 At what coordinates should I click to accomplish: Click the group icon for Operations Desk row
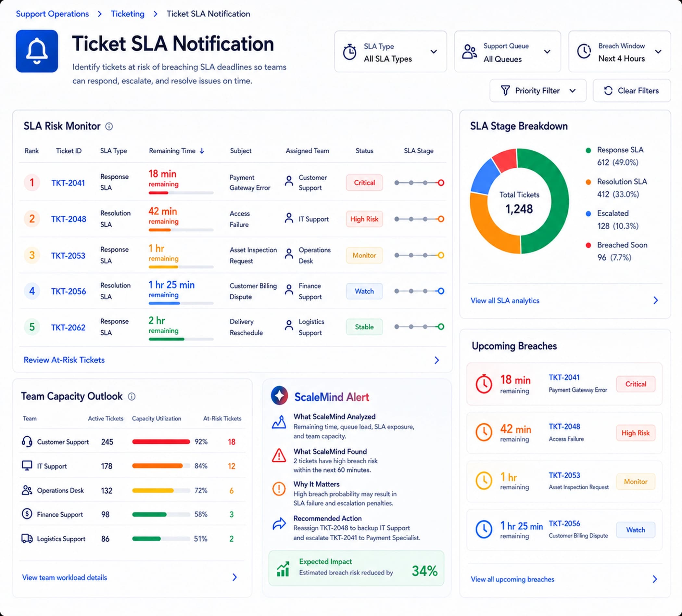tap(27, 490)
